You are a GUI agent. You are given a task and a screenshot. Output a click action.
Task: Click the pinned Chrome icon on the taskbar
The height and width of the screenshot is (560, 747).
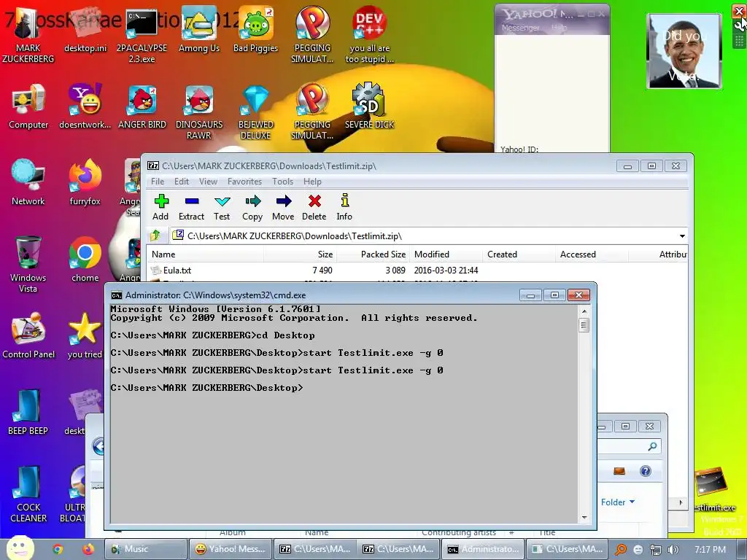pyautogui.click(x=58, y=549)
